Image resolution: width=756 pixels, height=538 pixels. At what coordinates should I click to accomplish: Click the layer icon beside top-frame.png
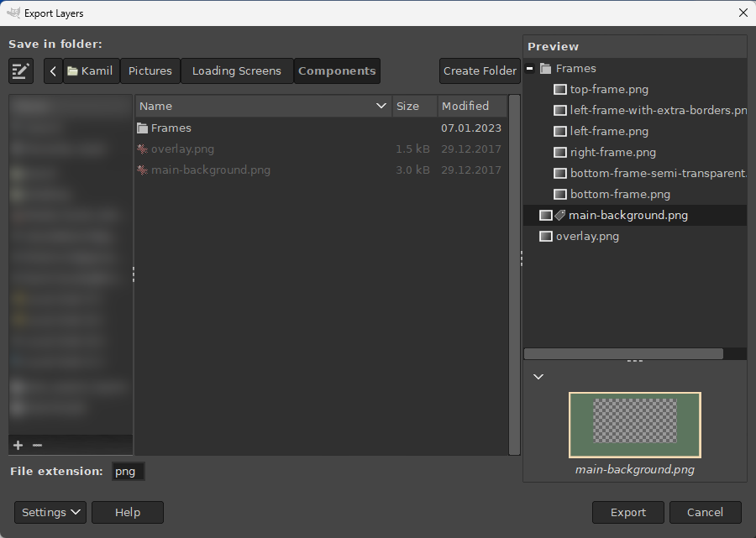(x=560, y=90)
